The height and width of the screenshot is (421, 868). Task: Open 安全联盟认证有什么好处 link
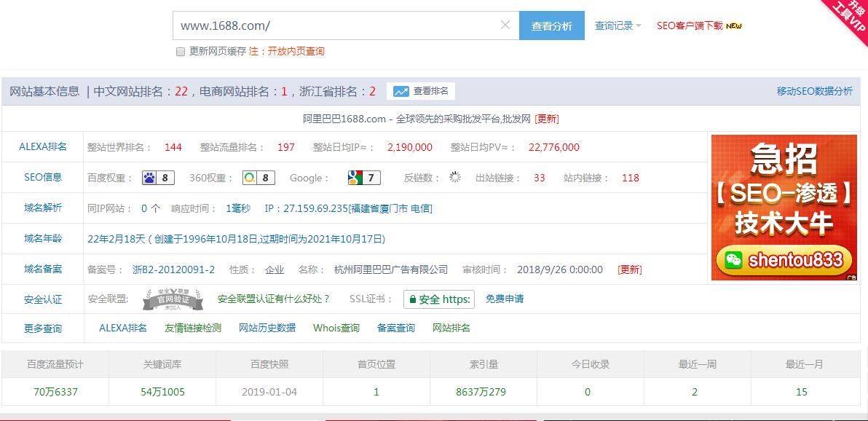[x=274, y=299]
